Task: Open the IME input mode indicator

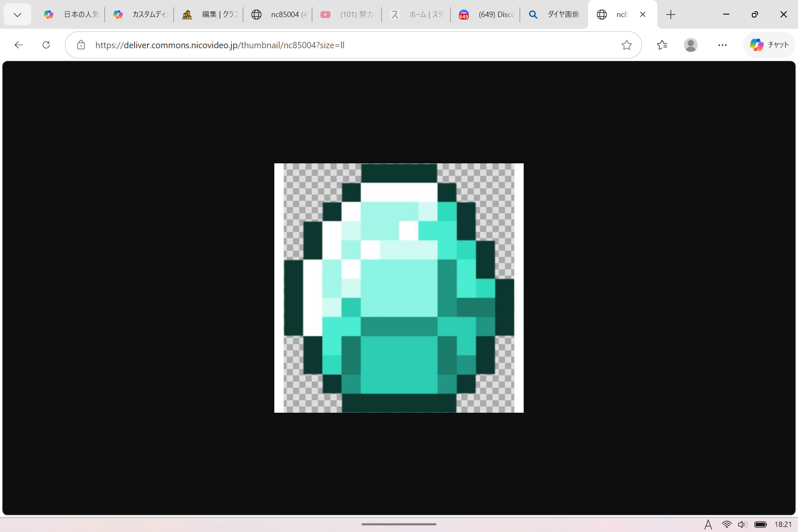Action: click(x=708, y=525)
